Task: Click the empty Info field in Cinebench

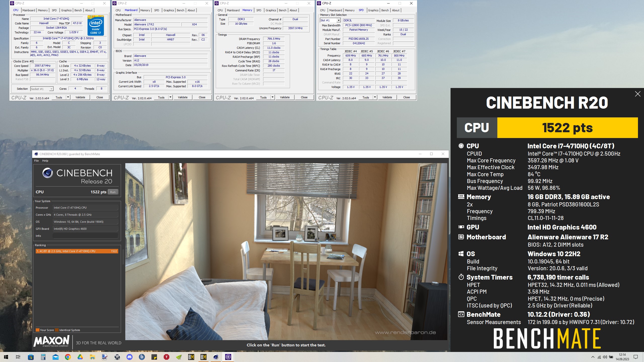Action: click(x=85, y=236)
